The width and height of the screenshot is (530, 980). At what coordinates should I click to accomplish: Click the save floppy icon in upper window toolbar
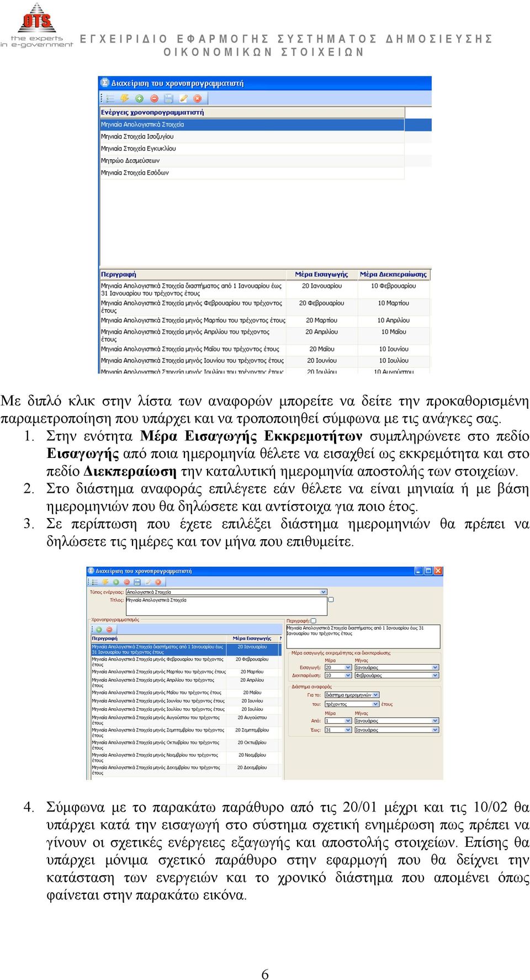pos(168,98)
